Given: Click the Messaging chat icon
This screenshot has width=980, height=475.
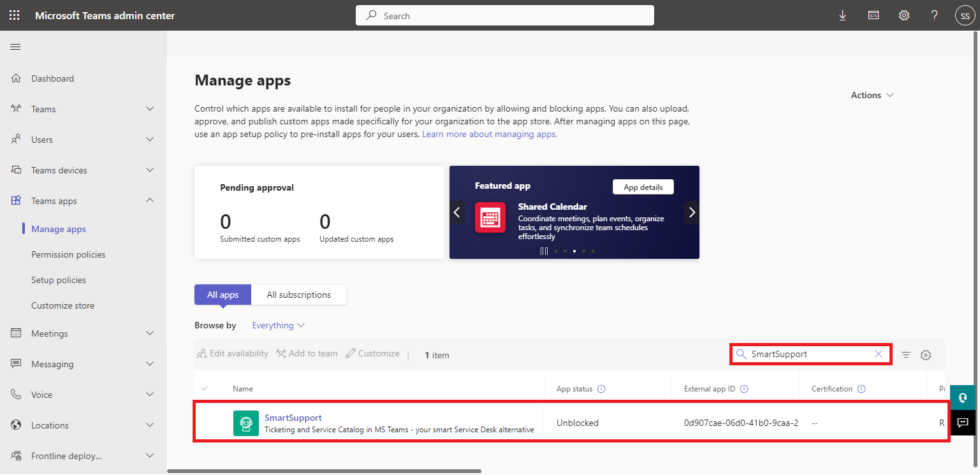Looking at the screenshot, I should point(17,364).
